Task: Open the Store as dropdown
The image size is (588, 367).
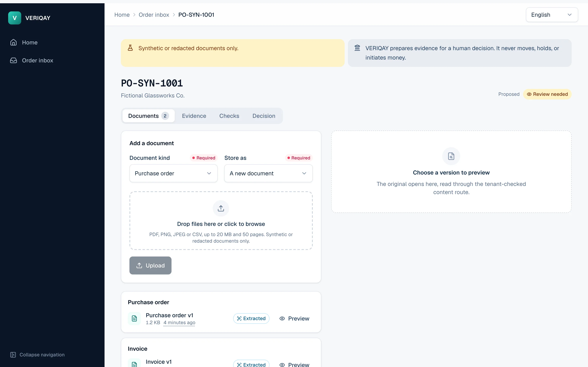Action: click(x=268, y=173)
